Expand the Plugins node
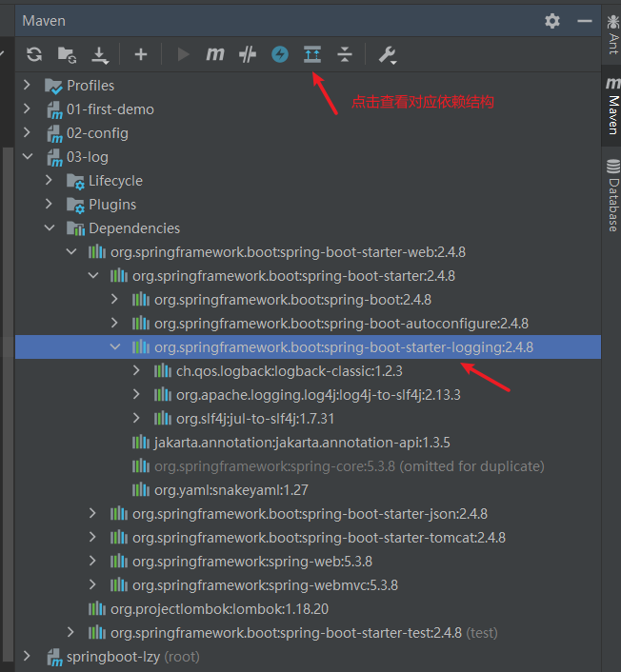The width and height of the screenshot is (621, 672). point(49,204)
